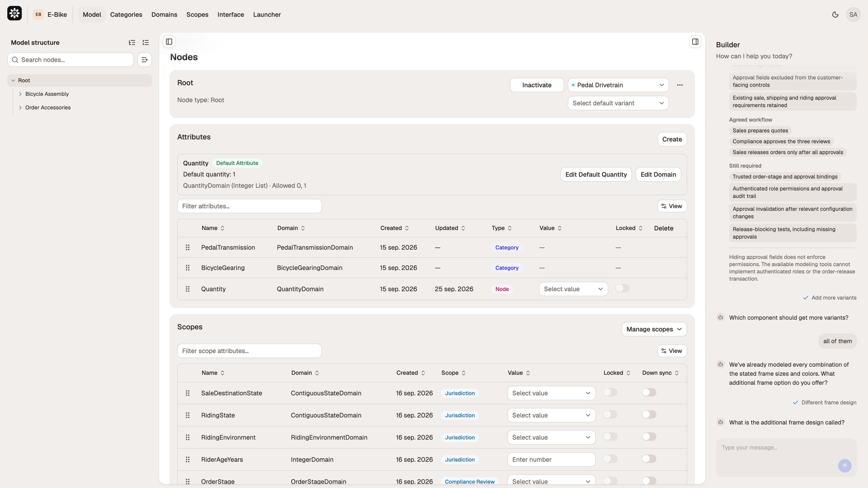
Task: Click the RiderAgeYears Enter number field
Action: point(551,459)
